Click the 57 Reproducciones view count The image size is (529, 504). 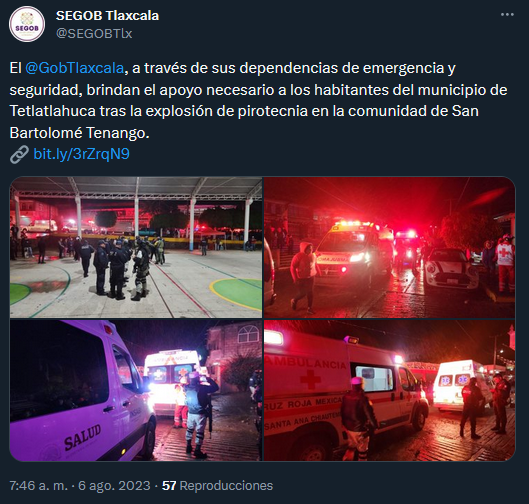pos(217,486)
